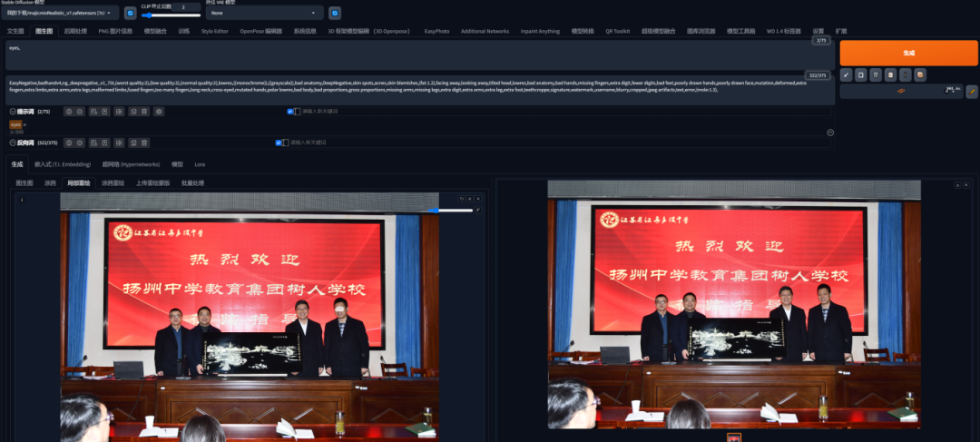The width and height of the screenshot is (980, 442).
Task: Open the WD 1.4 标签器 tab
Action: [783, 31]
